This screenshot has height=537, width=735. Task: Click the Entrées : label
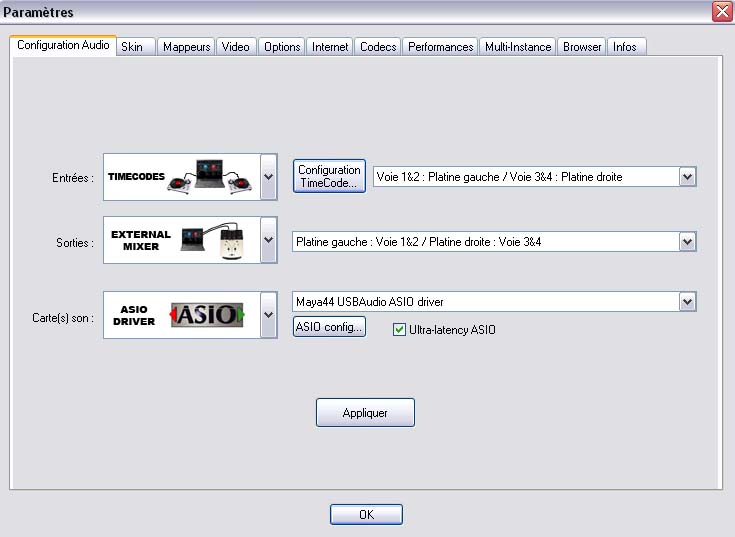(73, 178)
